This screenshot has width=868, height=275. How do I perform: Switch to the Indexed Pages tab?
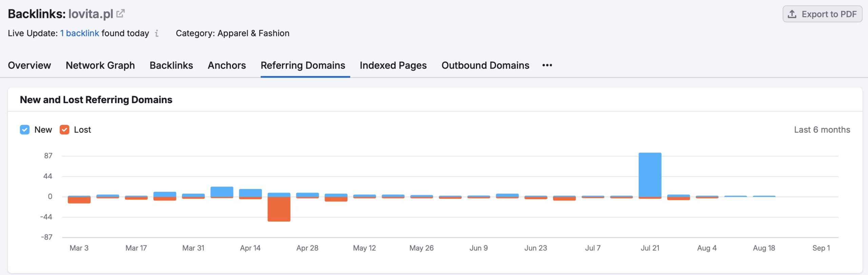(393, 65)
